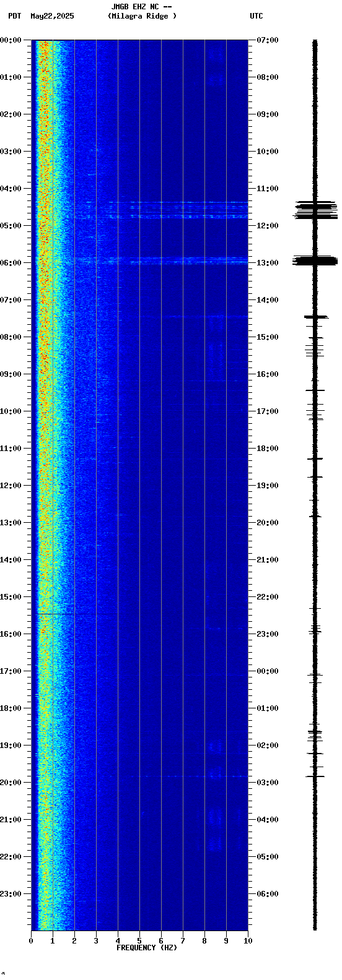
Task: Click the UTC time label '03:00'
Action: [268, 783]
